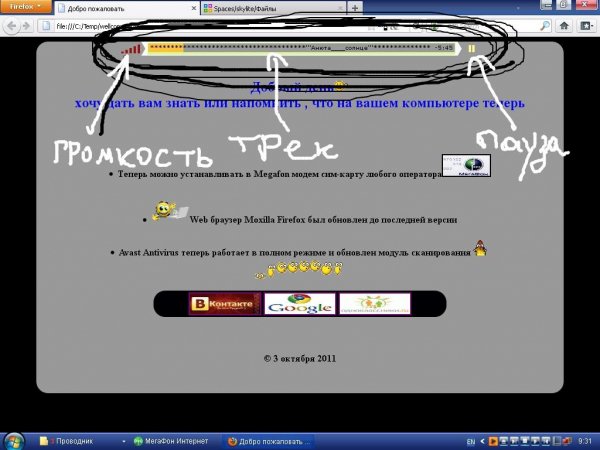Click the text "© 3 октября 2011"
This screenshot has height=450, width=600.
pos(300,359)
